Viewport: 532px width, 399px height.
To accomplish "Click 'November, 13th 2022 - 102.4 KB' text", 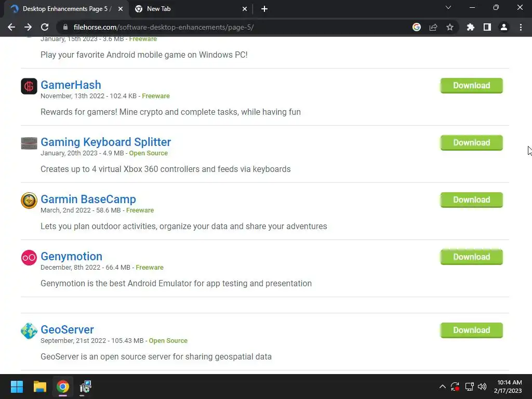I will pyautogui.click(x=88, y=96).
